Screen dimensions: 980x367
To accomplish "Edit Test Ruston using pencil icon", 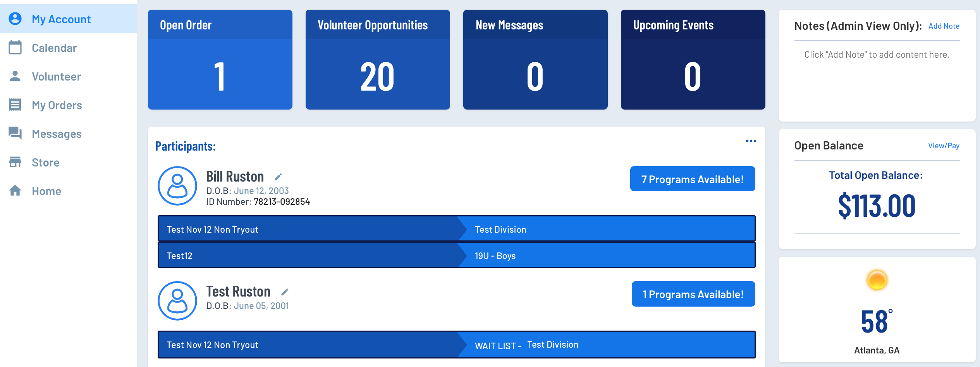I will [x=285, y=292].
